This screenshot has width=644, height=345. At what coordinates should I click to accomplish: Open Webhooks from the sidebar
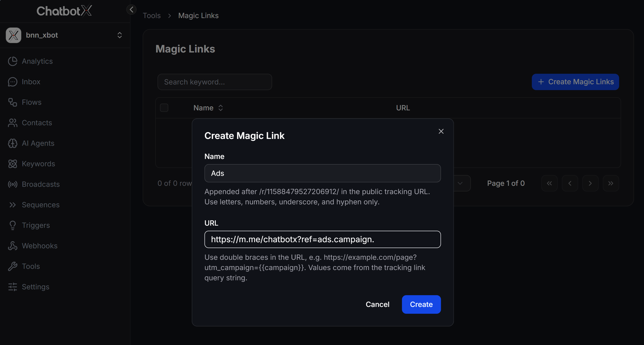pos(40,246)
